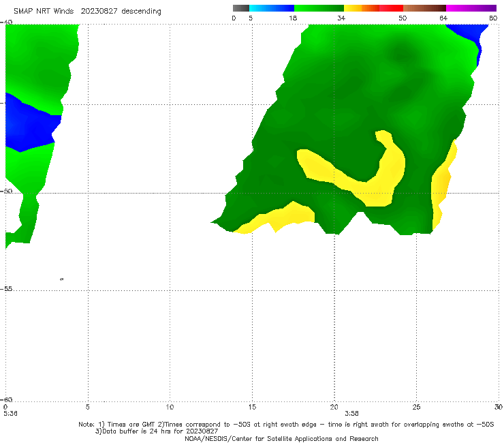This screenshot has height=443, width=504.
Task: Click the title "SMAP NRT Winds"
Action: (x=44, y=11)
